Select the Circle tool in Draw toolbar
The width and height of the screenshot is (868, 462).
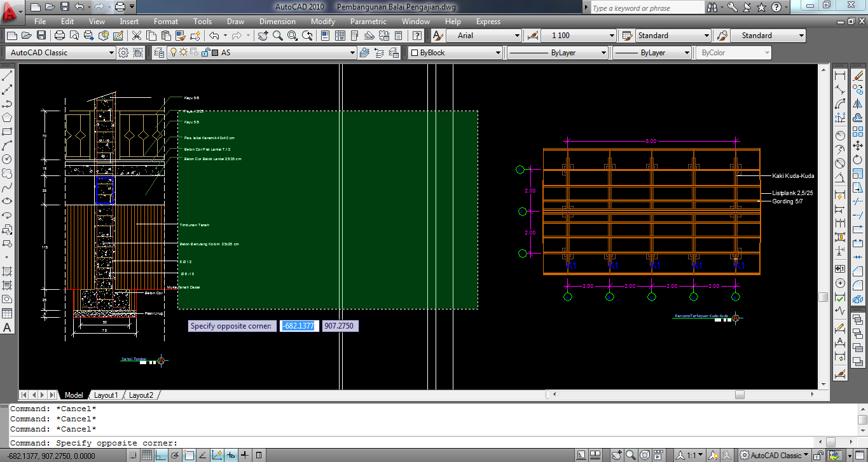[8, 160]
